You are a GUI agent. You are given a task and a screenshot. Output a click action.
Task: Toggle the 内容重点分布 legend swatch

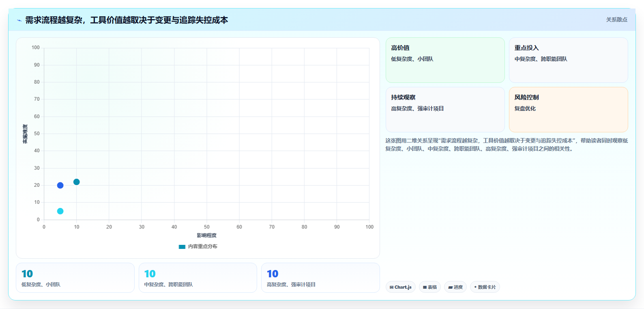(182, 246)
